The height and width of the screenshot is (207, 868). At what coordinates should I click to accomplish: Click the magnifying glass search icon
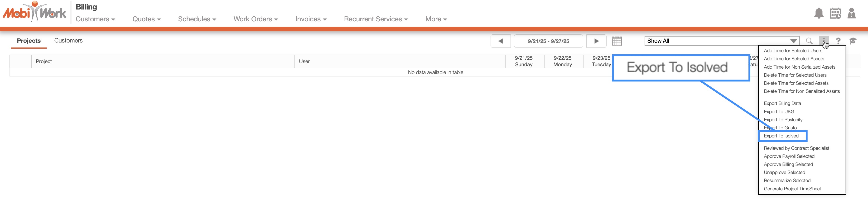click(x=809, y=41)
